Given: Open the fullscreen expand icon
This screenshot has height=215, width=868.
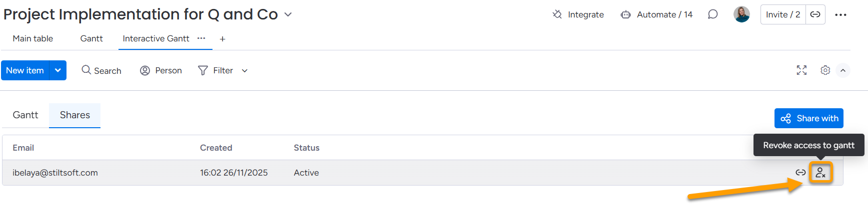Looking at the screenshot, I should (801, 70).
